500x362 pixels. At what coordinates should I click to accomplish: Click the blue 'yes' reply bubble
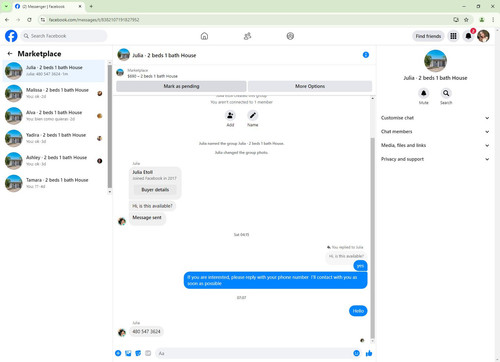(360, 266)
